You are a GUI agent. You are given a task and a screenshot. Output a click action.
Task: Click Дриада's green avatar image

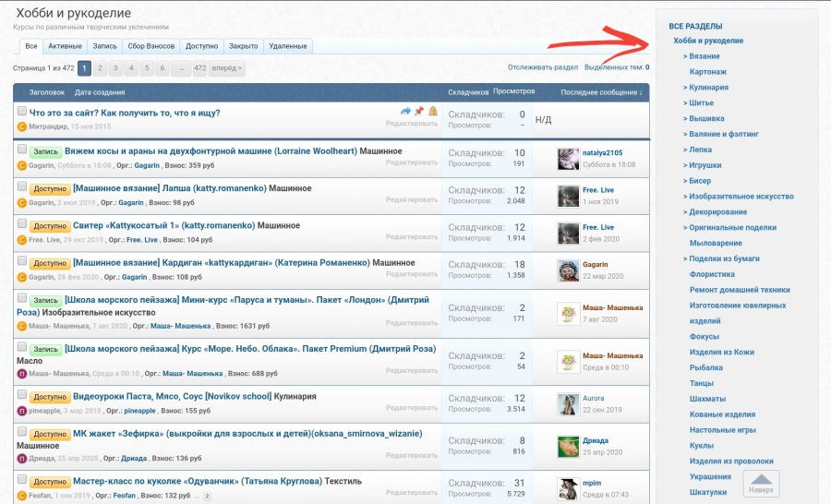568,447
